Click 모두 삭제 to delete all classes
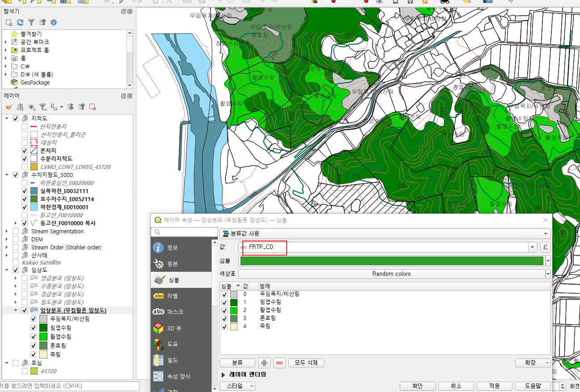 [x=306, y=362]
